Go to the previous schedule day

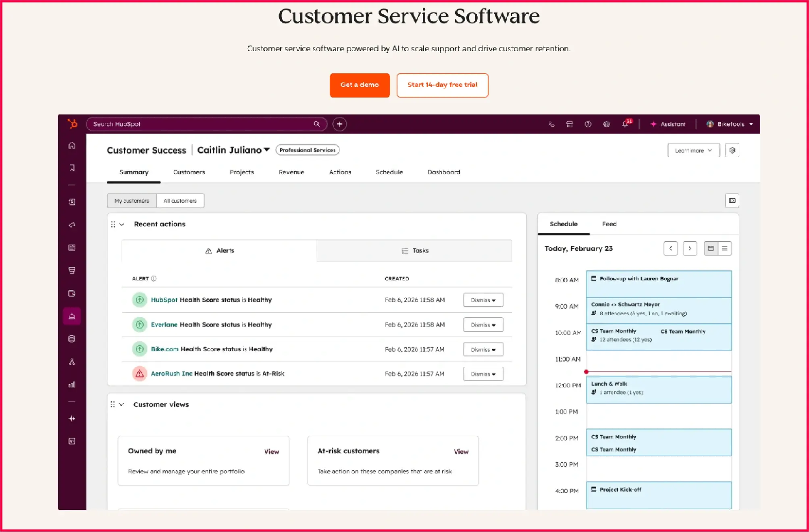pos(670,248)
